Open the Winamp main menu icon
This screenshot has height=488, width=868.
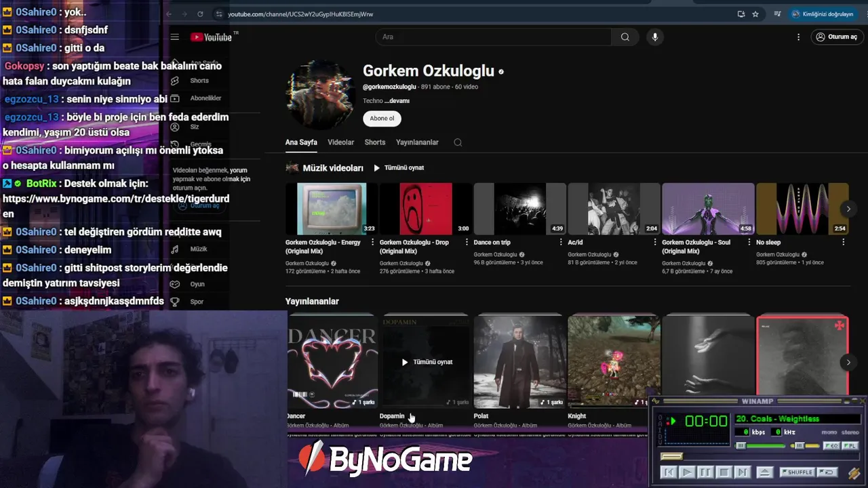(x=656, y=401)
